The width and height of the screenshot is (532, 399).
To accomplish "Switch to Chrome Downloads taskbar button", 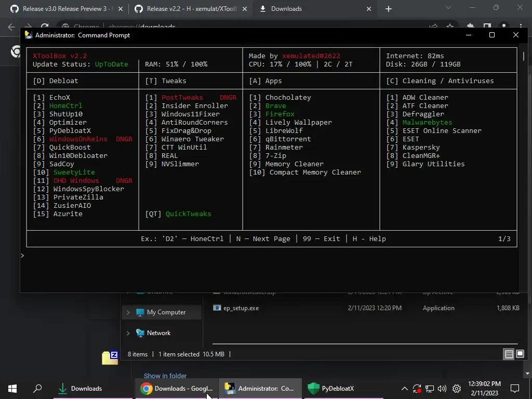I will [177, 389].
